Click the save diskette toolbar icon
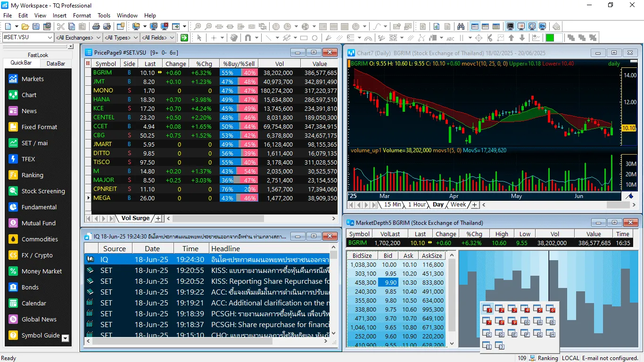The height and width of the screenshot is (362, 644). pos(36,26)
